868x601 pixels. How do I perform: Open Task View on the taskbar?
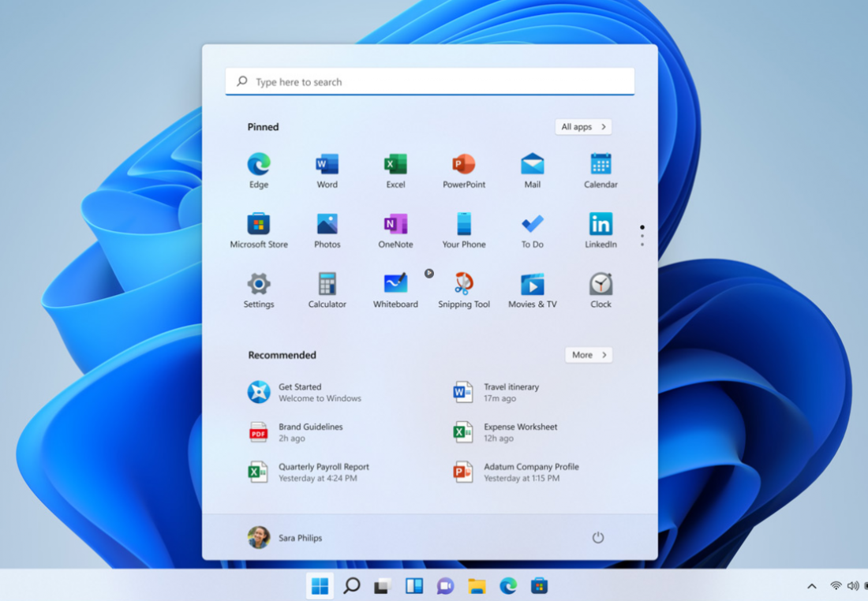(x=383, y=585)
